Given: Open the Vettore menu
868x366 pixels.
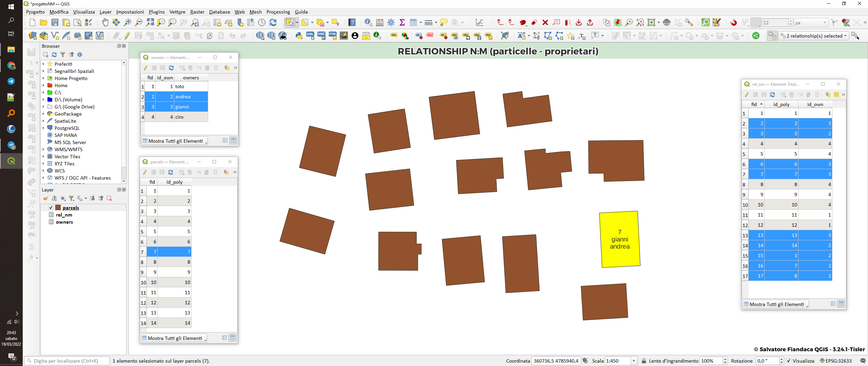Looking at the screenshot, I should pos(177,12).
